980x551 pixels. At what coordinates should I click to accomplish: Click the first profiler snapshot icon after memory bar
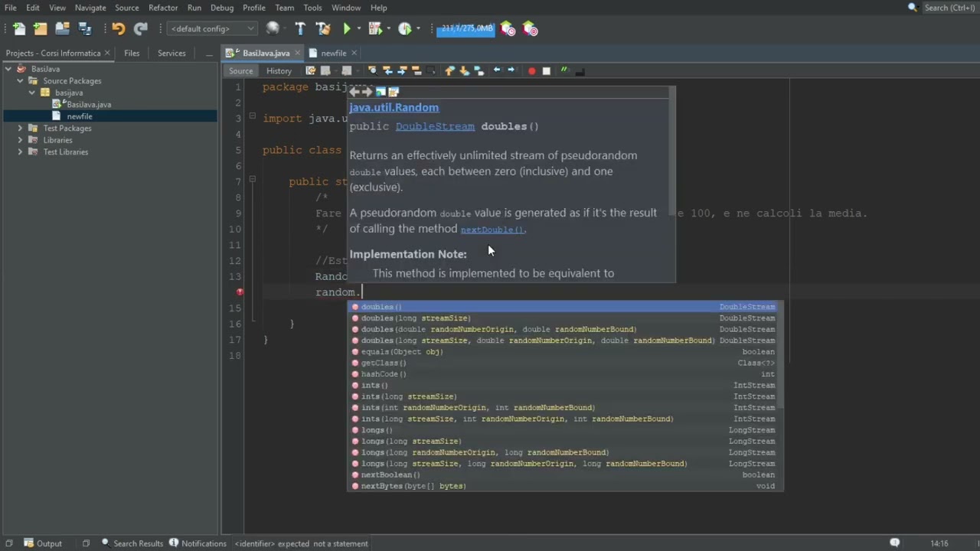coord(508,29)
